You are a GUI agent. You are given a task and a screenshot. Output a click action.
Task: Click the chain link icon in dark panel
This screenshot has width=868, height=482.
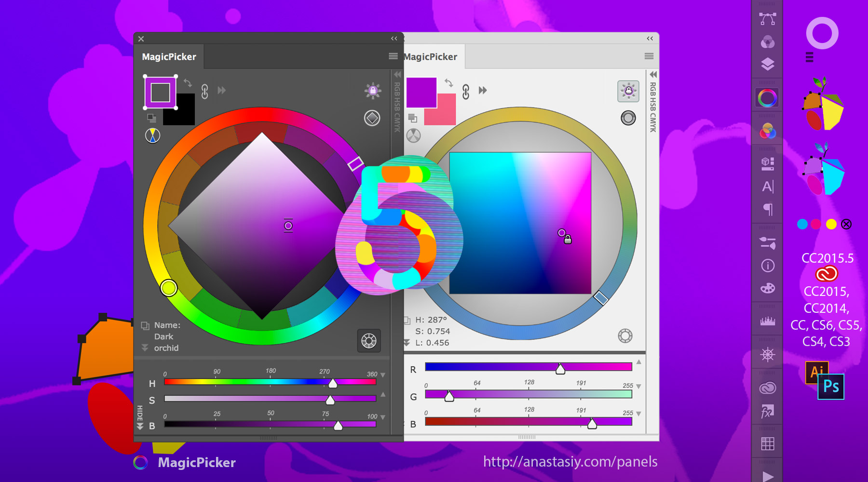pyautogui.click(x=205, y=91)
